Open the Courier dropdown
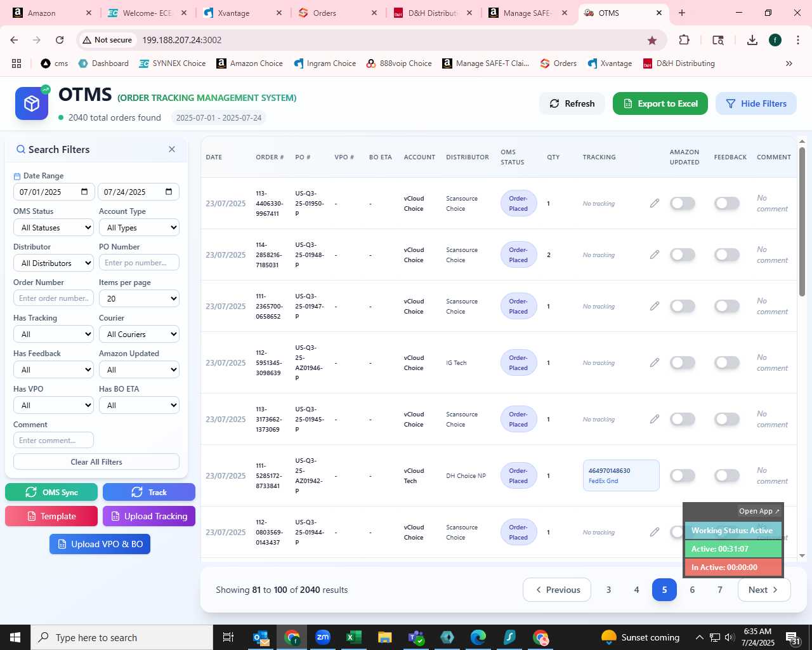The height and width of the screenshot is (650, 812). (x=139, y=334)
